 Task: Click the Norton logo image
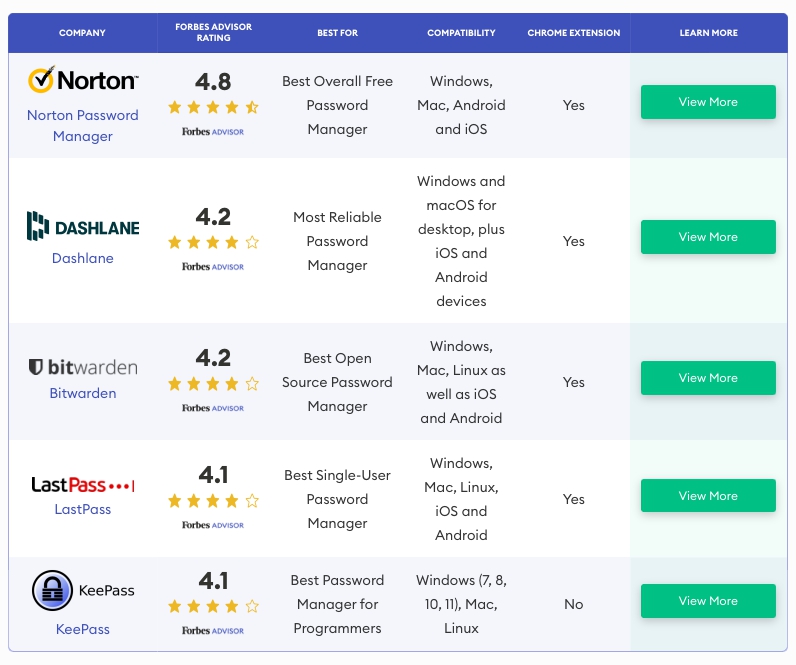click(82, 80)
